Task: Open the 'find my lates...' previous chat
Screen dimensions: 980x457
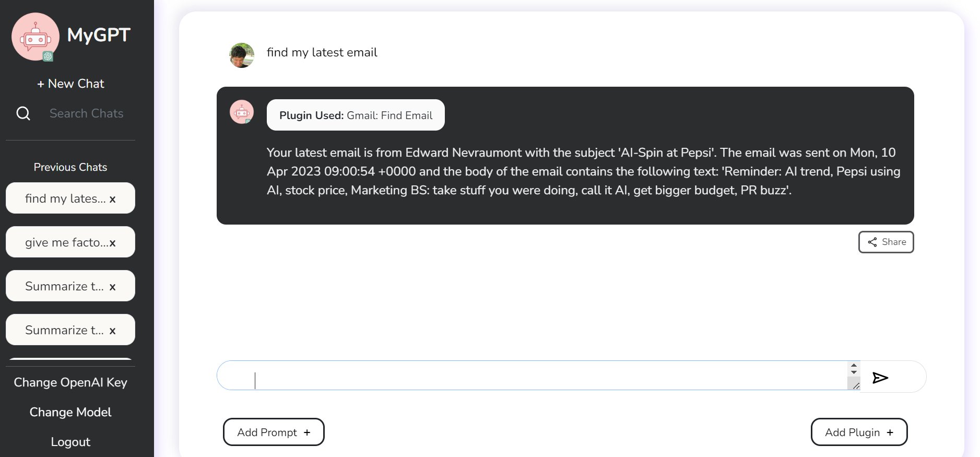Action: (65, 198)
